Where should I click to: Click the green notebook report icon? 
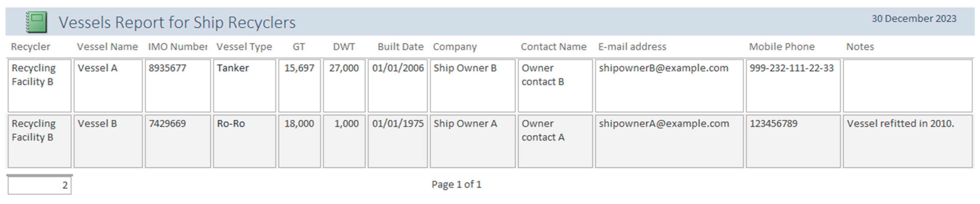point(37,22)
